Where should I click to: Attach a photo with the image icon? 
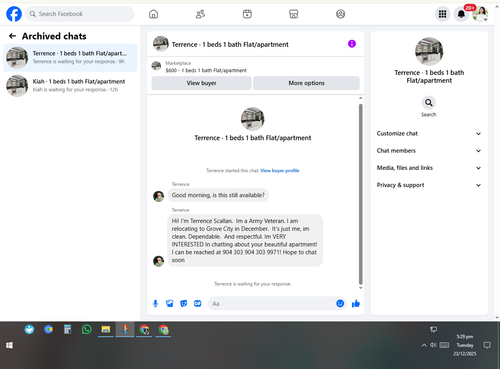point(170,303)
